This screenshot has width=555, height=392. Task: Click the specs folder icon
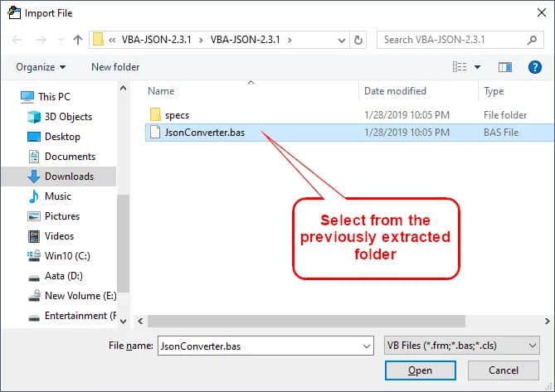coord(155,115)
